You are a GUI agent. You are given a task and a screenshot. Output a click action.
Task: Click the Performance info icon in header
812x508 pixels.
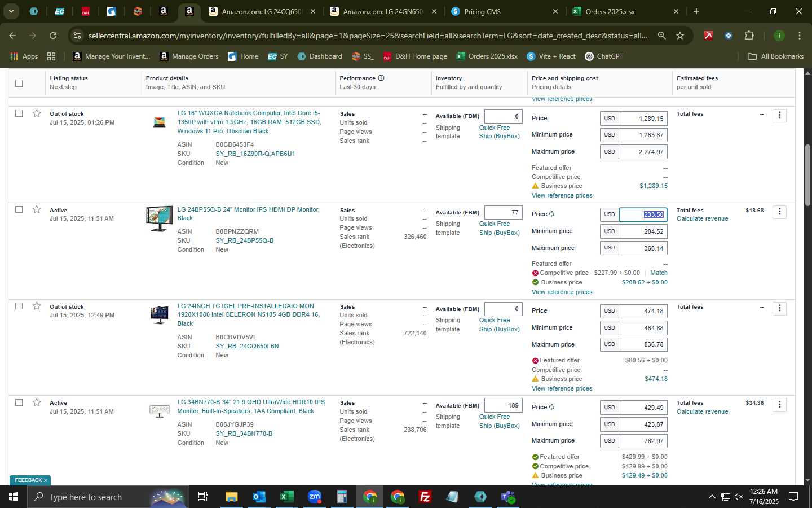(x=381, y=78)
